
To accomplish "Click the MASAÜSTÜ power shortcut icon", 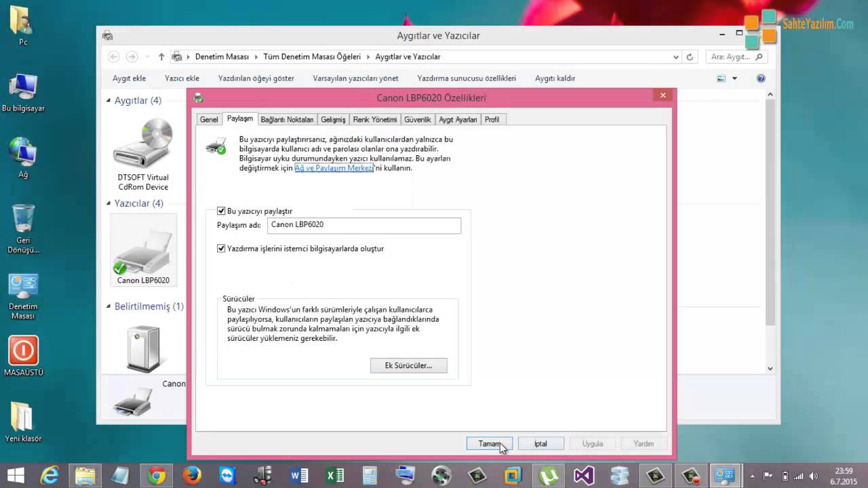I will coord(23,357).
